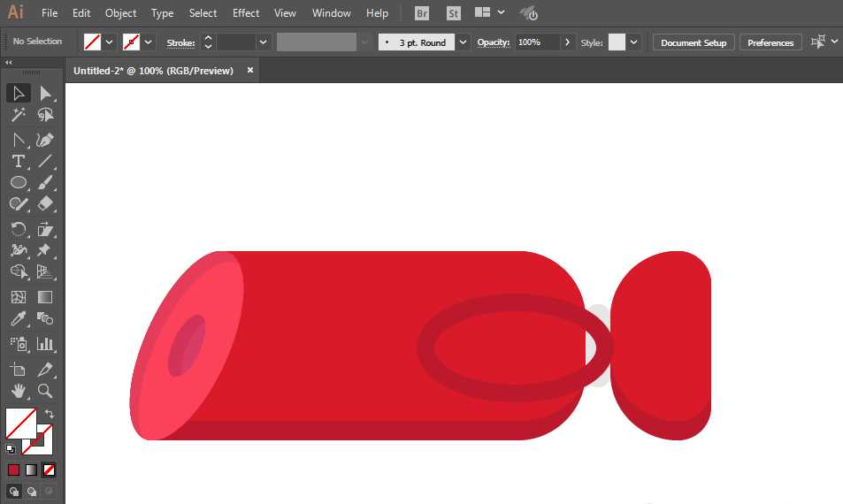This screenshot has width=843, height=504.
Task: Select the Direct Selection tool
Action: [x=45, y=94]
